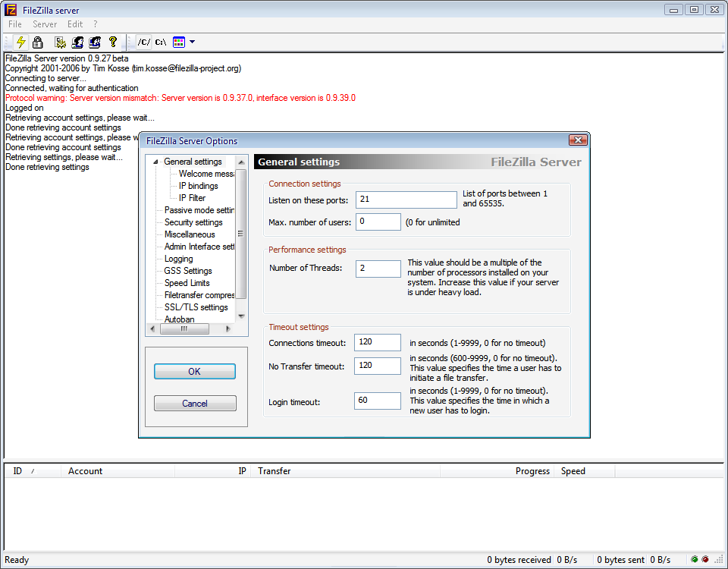Click options tree scrollbar down arrow
The width and height of the screenshot is (728, 569).
coord(241,316)
